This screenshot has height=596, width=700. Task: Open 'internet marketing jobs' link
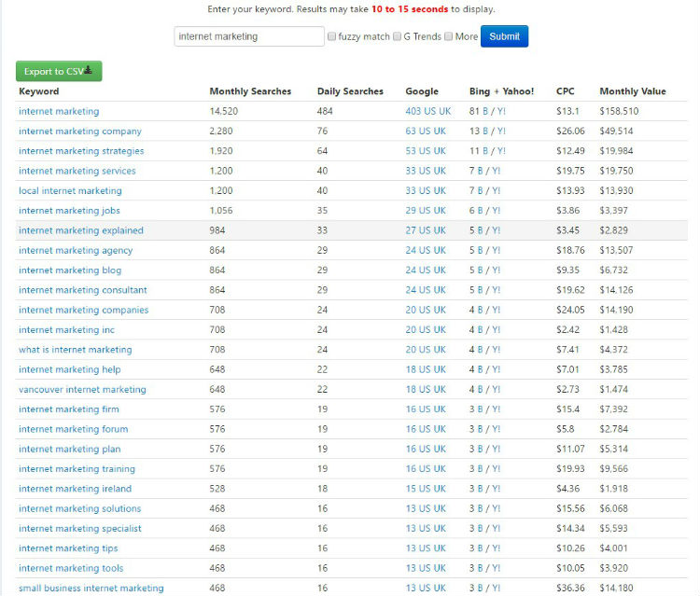click(x=69, y=211)
